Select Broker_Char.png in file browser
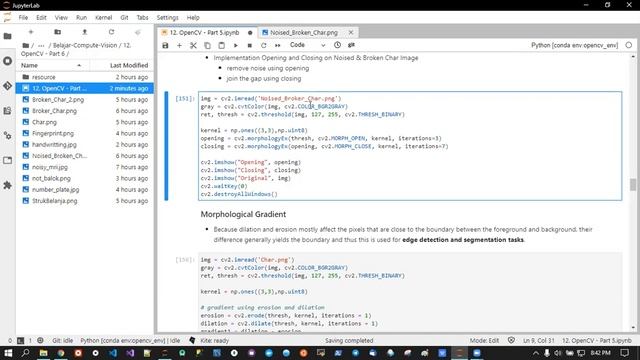The width and height of the screenshot is (640, 360). pos(85,111)
